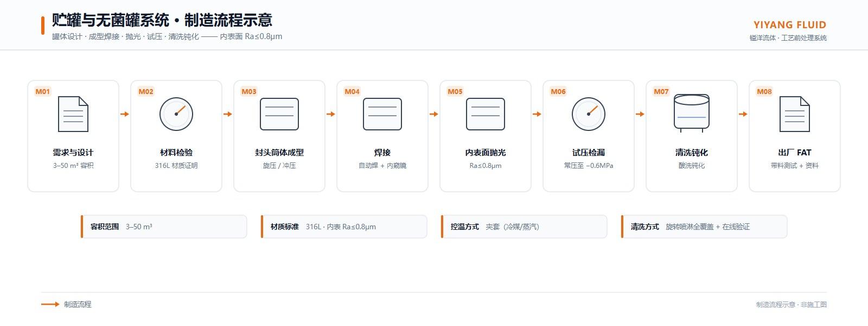
Task: Select the 常压至 −0.6MPa caption
Action: tap(589, 166)
